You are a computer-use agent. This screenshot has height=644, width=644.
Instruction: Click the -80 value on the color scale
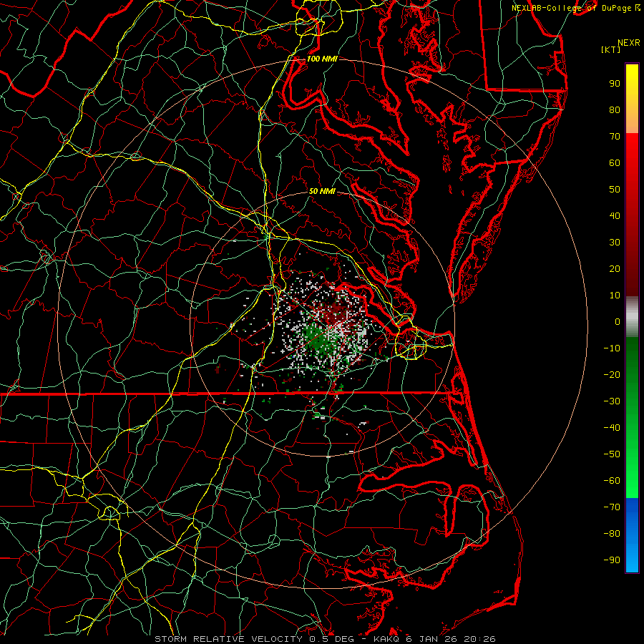(612, 534)
